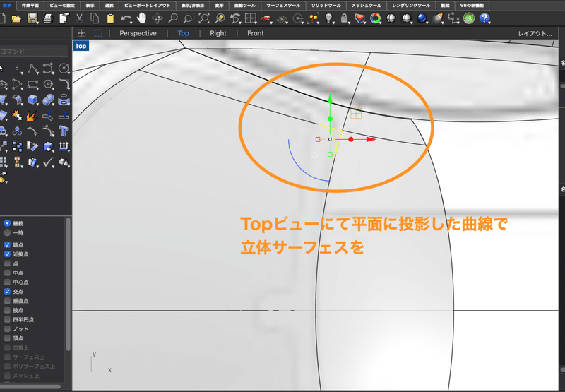
Task: Open Help with the question mark icon
Action: coord(484,18)
